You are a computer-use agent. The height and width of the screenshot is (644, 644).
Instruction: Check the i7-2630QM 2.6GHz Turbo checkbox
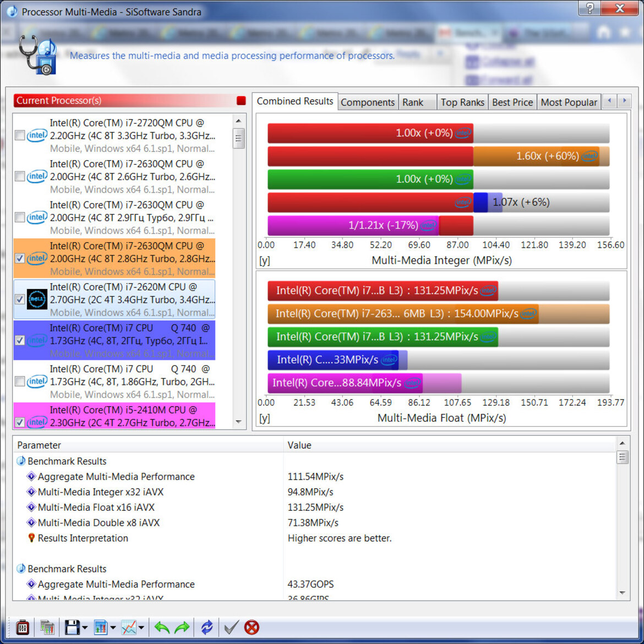pos(20,176)
